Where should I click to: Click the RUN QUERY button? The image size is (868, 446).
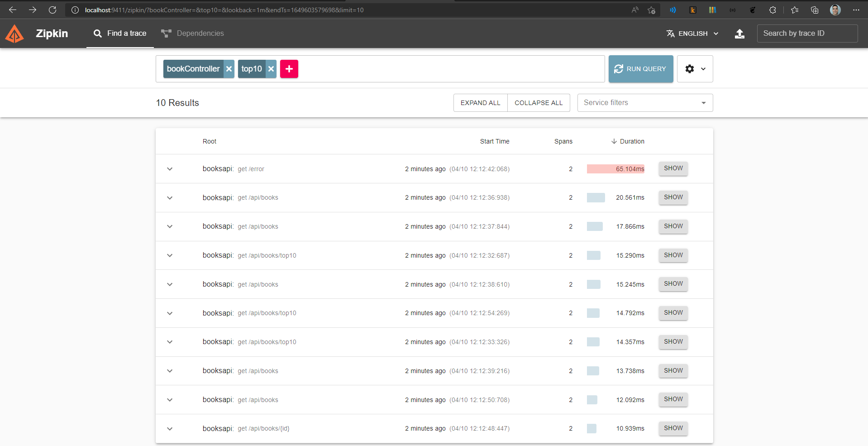641,69
